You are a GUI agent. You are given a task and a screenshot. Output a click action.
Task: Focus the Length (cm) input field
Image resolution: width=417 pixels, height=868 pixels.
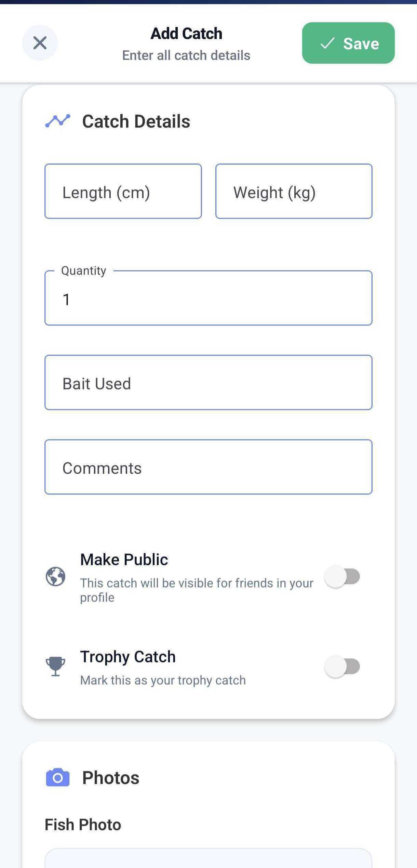(x=123, y=192)
